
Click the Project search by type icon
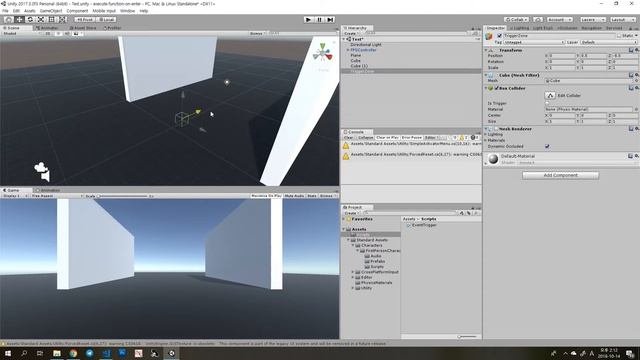pyautogui.click(x=462, y=213)
